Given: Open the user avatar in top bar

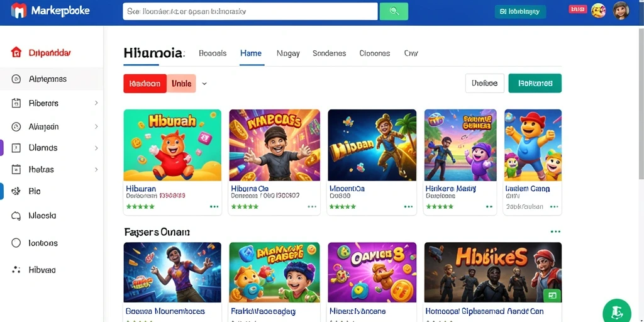Looking at the screenshot, I should click(x=621, y=11).
